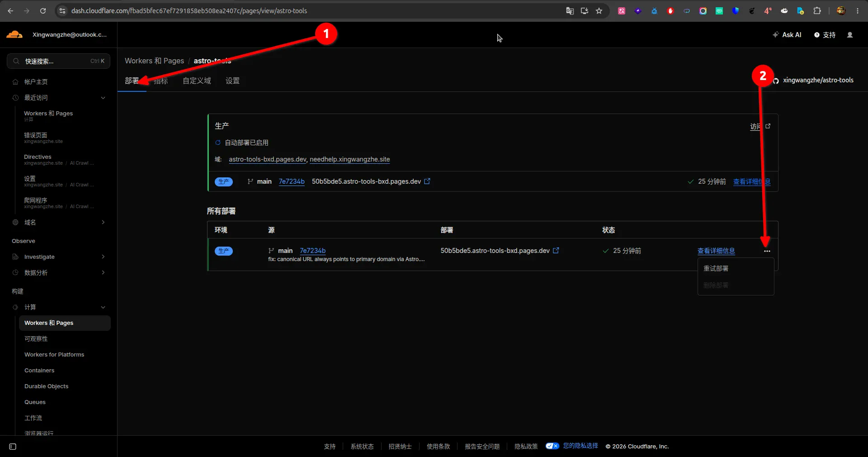Go to Workers 和 Pages breadcrumb link
868x457 pixels.
pos(154,61)
